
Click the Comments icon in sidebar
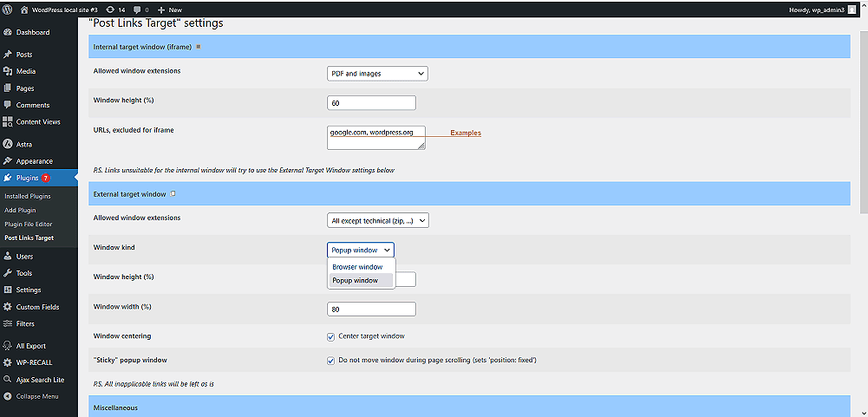point(8,105)
